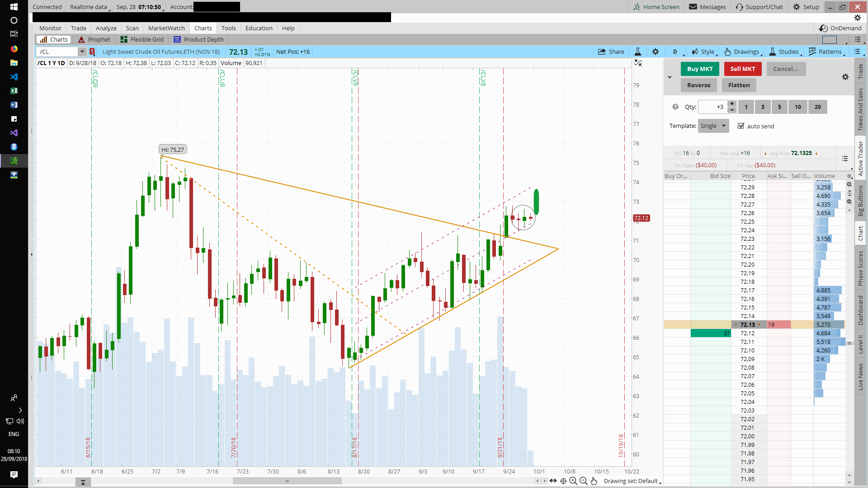Set quantity preset to 5

(779, 107)
